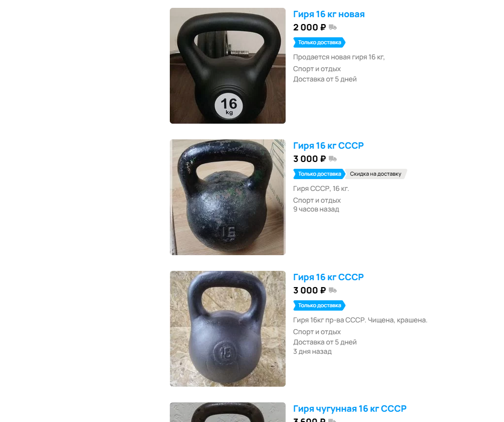Open the Гиря 16 кг новая listing title
The width and height of the screenshot is (504, 422).
pos(329,14)
